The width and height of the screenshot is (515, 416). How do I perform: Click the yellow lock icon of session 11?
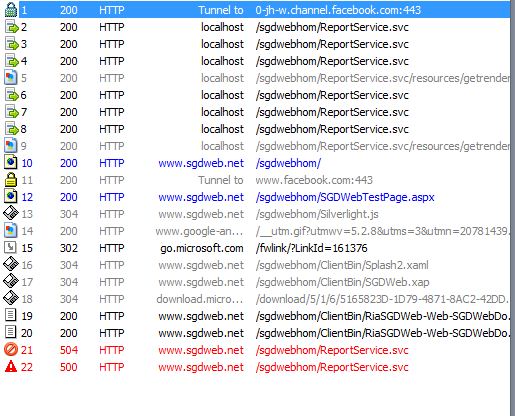[11, 180]
